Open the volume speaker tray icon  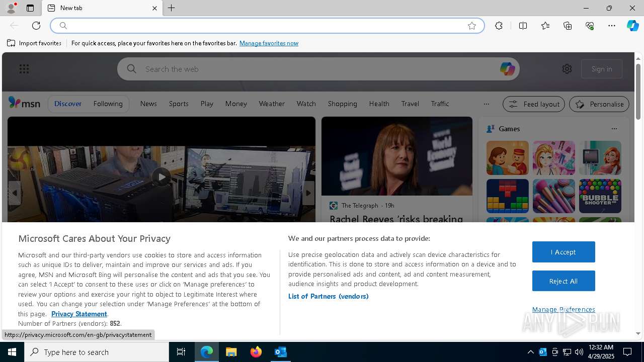coord(579,352)
